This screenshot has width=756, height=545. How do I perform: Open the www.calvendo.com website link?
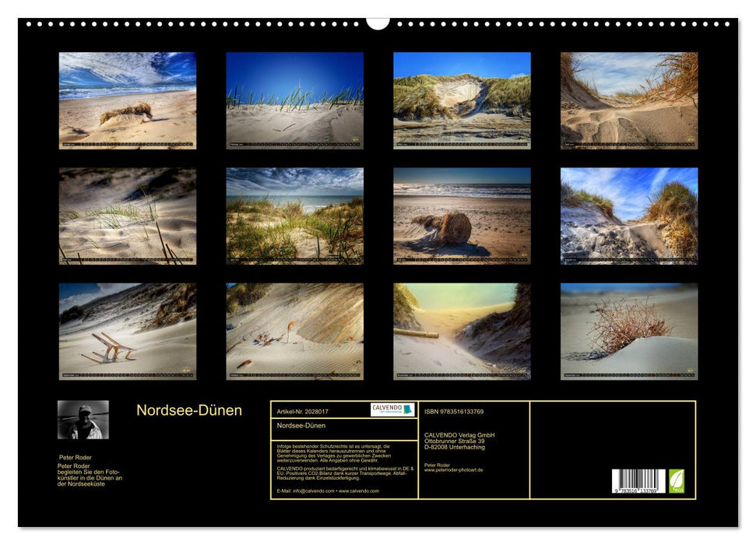(x=358, y=490)
